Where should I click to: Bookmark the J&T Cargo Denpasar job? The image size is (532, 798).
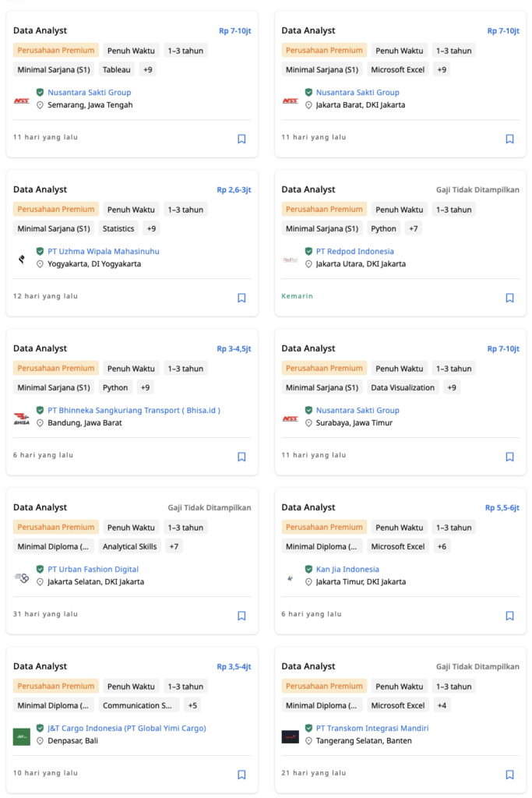pos(241,775)
